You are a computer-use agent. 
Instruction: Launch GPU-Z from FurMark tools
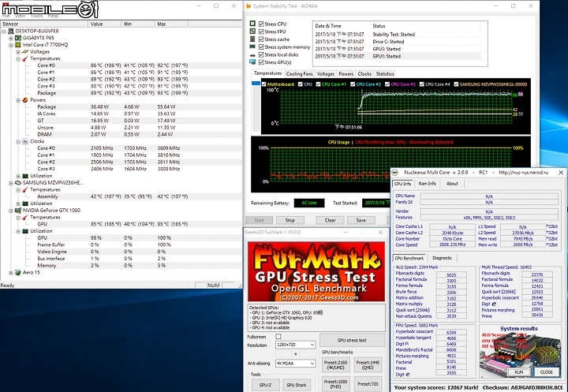pos(265,385)
